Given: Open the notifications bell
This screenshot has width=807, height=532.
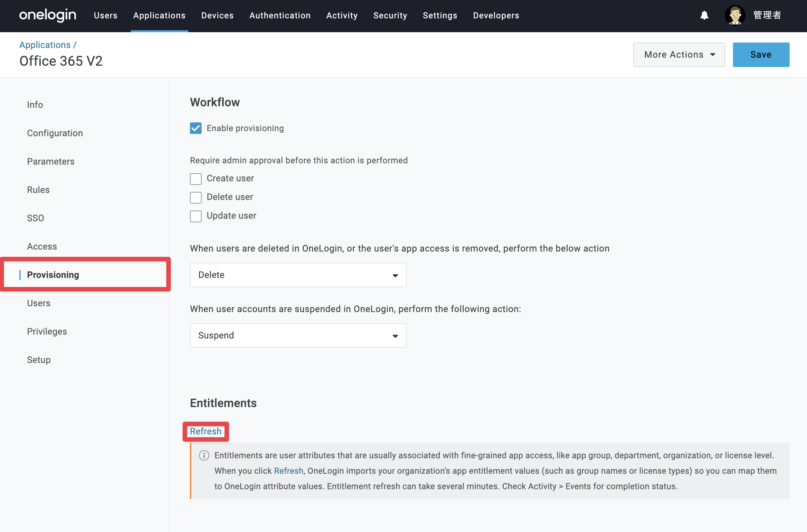Looking at the screenshot, I should (x=704, y=15).
